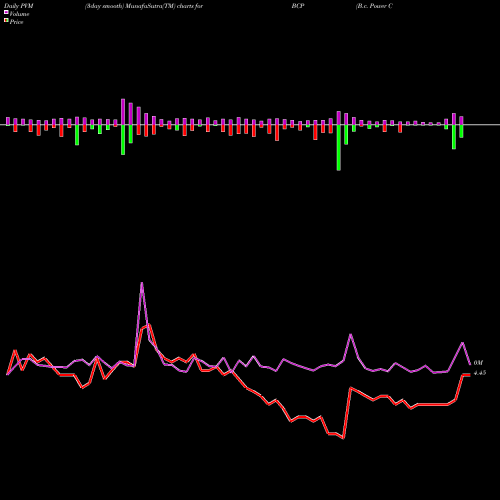
Task: Click the tallest green bar dropping below the baseline
Action: tap(339, 148)
